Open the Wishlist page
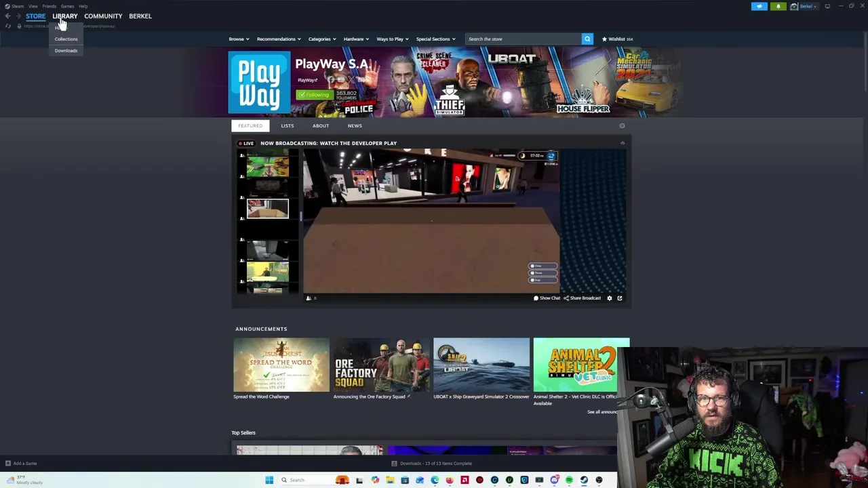This screenshot has width=868, height=488. click(617, 39)
